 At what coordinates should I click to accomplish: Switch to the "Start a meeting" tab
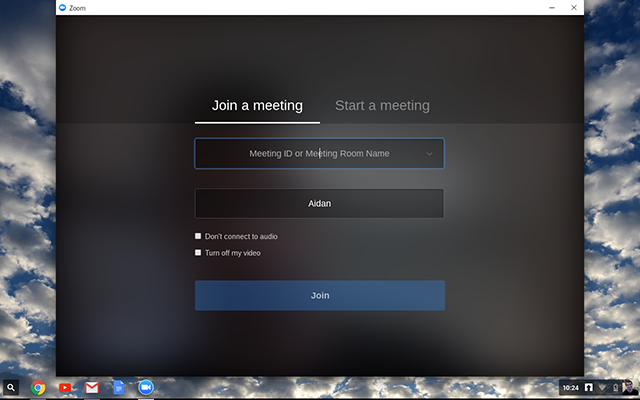pos(382,105)
